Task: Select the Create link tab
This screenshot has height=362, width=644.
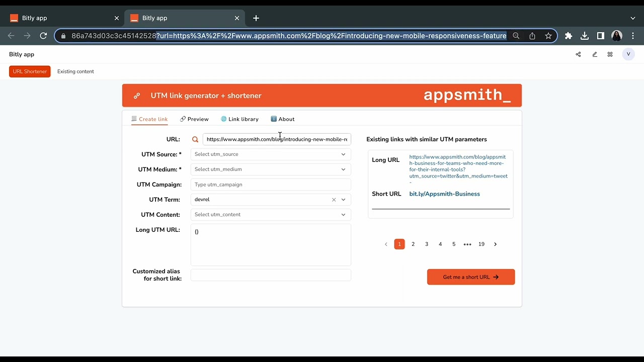Action: click(x=149, y=119)
